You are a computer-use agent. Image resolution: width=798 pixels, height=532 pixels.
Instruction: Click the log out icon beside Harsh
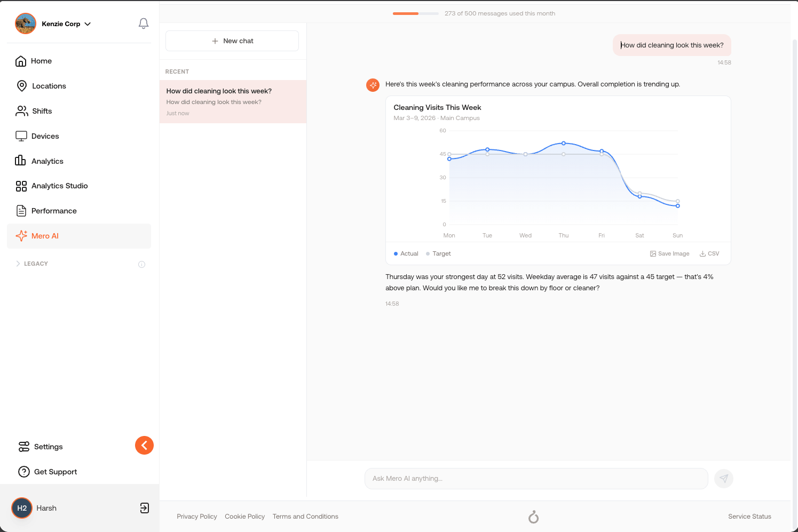pyautogui.click(x=145, y=508)
